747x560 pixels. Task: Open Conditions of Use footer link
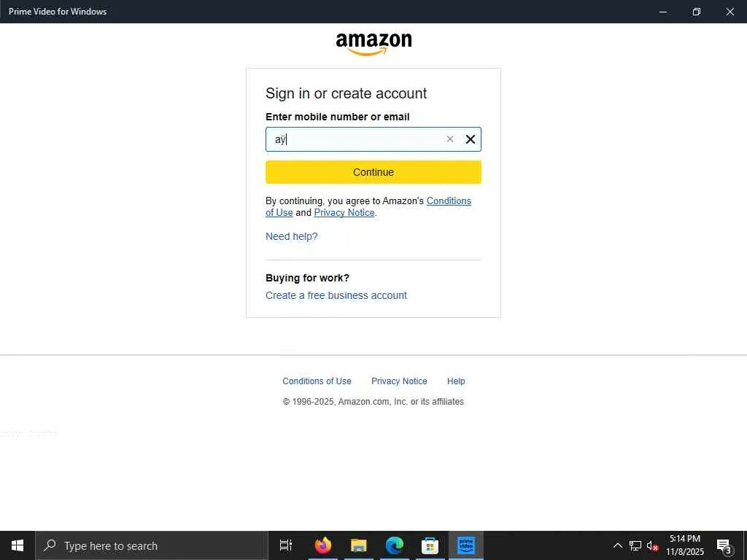click(x=317, y=381)
